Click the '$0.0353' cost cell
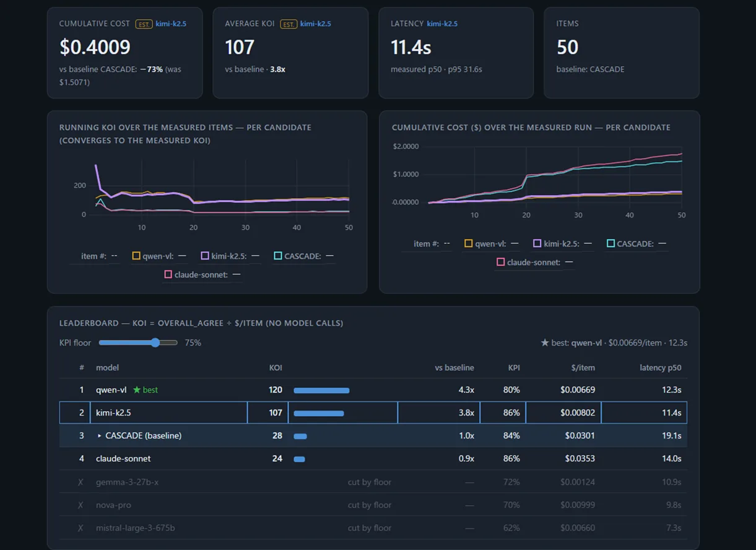 click(x=580, y=458)
